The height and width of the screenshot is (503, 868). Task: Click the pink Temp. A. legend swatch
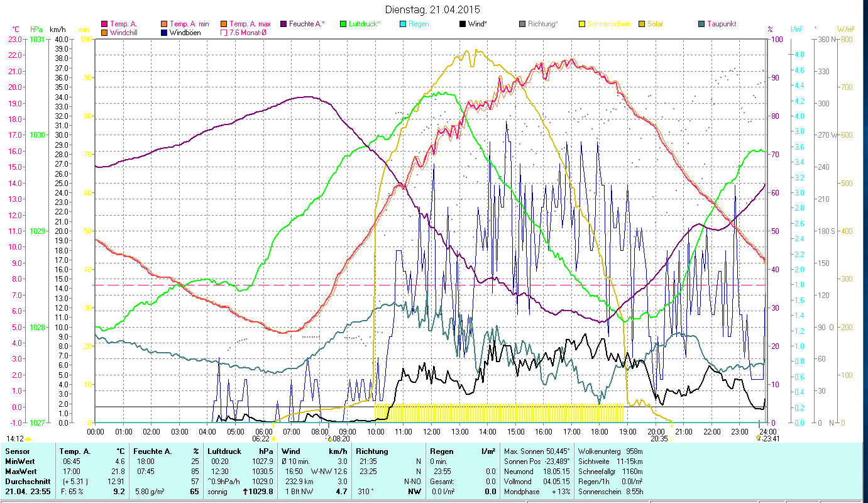tap(105, 24)
